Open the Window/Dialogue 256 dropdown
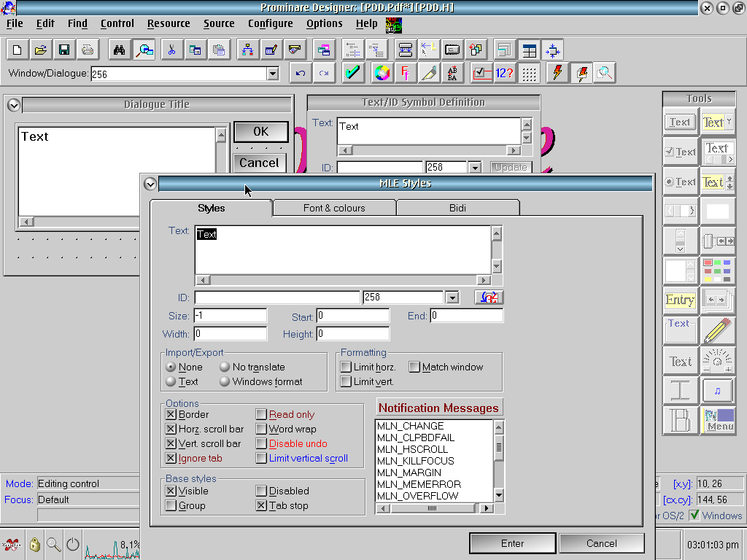 pyautogui.click(x=273, y=74)
